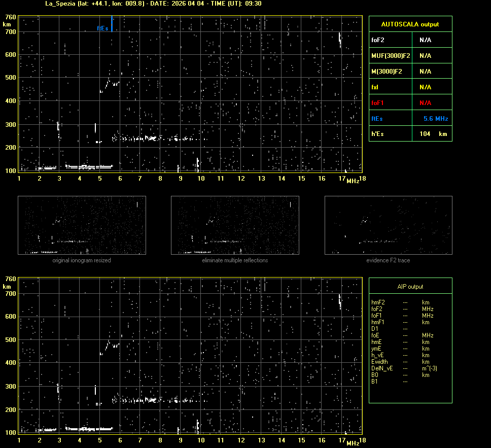Click the MHz axis label of bottom ionogram
Image resolution: width=491 pixels, height=448 pixels.
[x=353, y=443]
